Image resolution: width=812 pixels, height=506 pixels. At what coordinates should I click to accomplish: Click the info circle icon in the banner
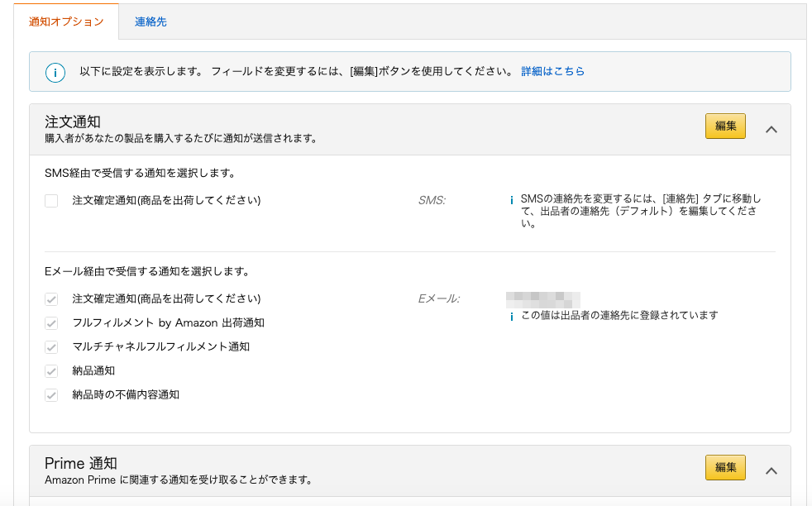click(x=55, y=72)
